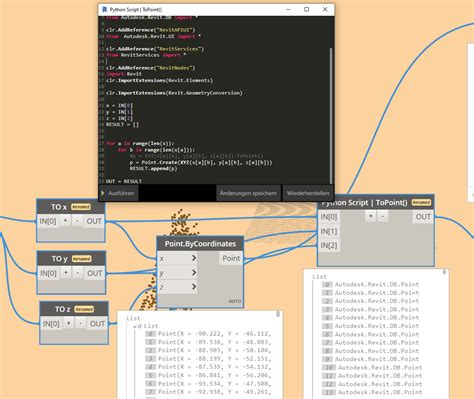Screen dimensions: 474x399
Task: Click the OUT port of TO x node
Action: click(94, 221)
